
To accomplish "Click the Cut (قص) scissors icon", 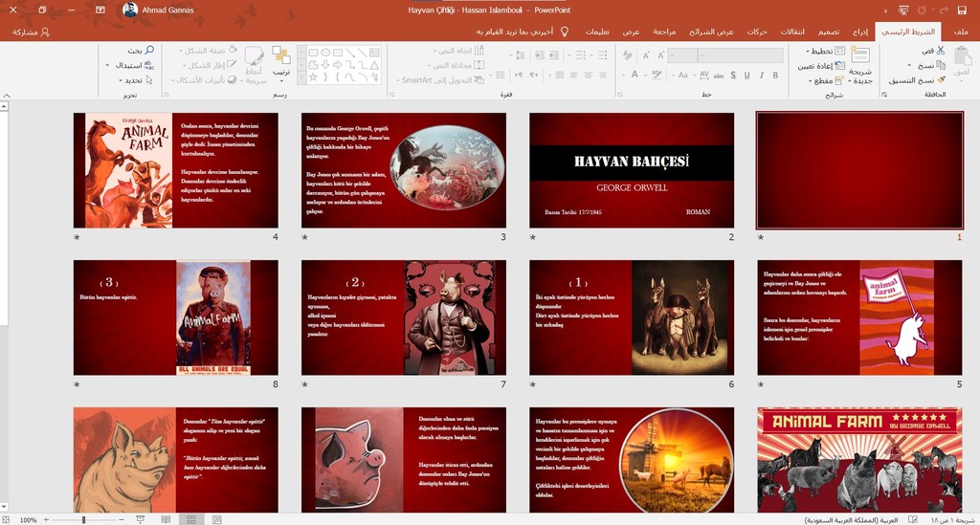I will pyautogui.click(x=941, y=51).
